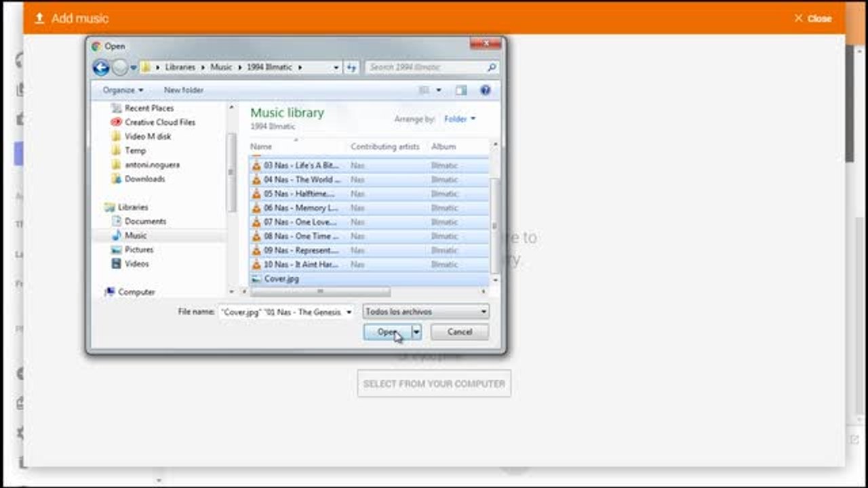Click the image icon of Cover.jpg

[x=256, y=279]
